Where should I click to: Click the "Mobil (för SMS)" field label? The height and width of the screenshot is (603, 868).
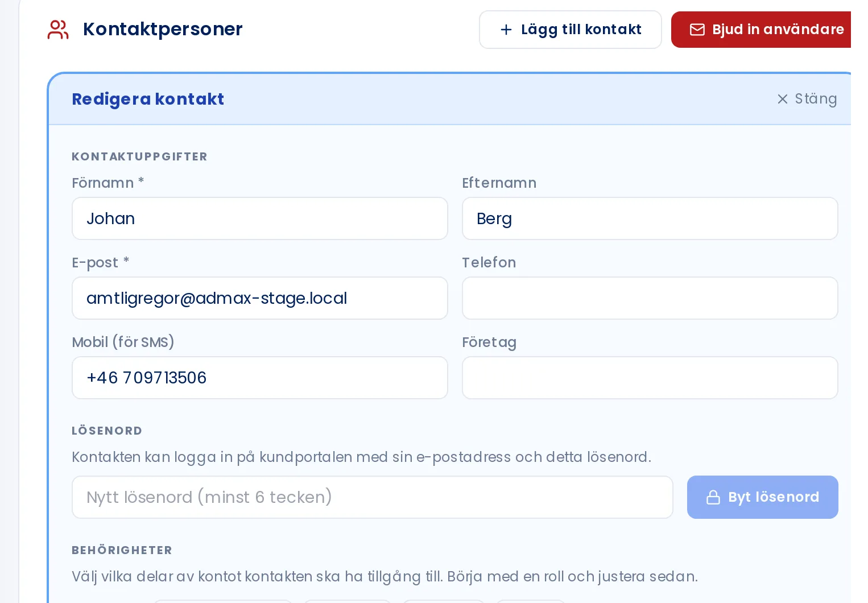(123, 342)
